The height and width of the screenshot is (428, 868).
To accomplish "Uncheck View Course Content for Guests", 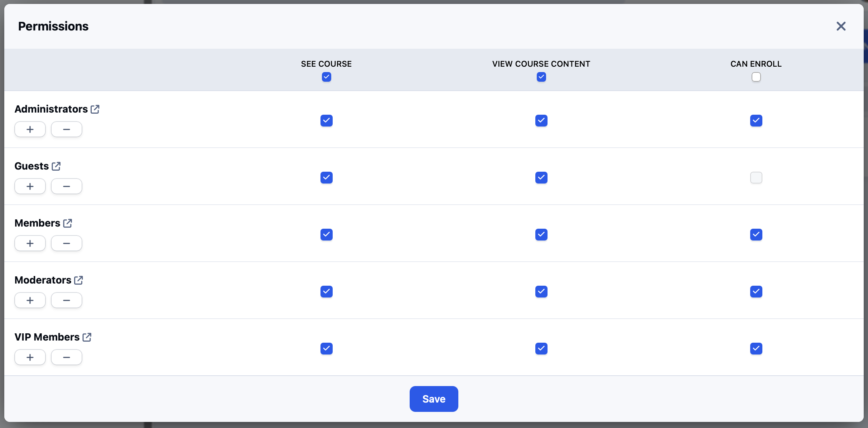I will click(541, 178).
